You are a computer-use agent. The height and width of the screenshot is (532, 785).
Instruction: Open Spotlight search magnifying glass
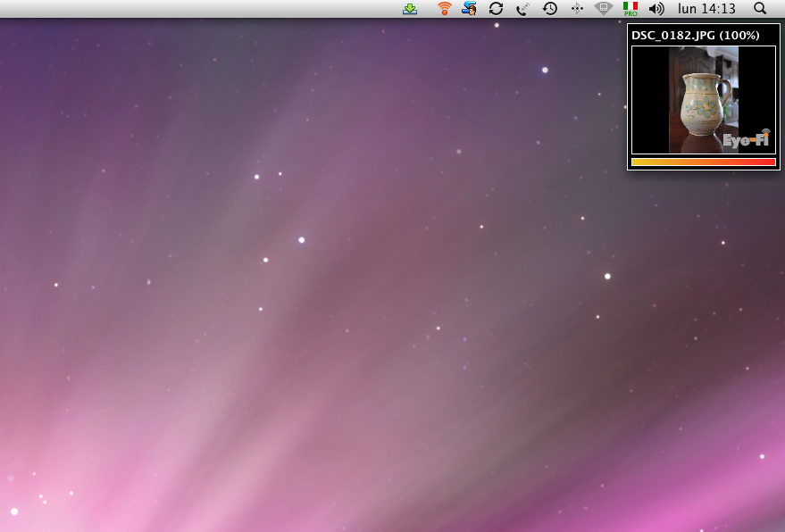coord(760,9)
